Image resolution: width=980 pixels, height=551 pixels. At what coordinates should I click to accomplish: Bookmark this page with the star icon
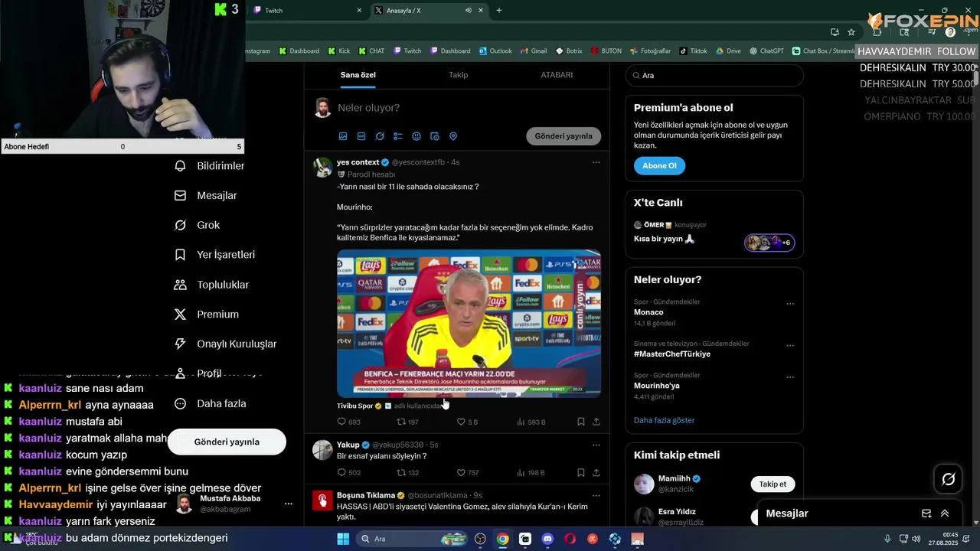tap(851, 32)
